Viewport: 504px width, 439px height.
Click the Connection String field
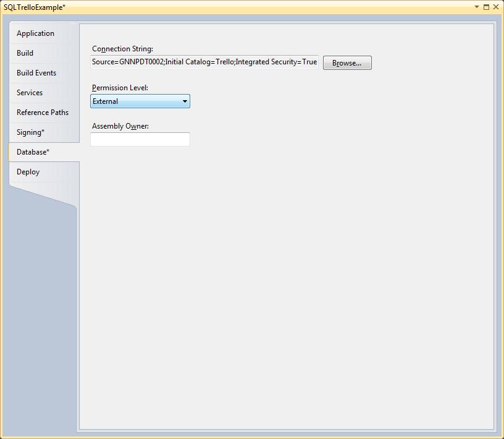tap(204, 62)
